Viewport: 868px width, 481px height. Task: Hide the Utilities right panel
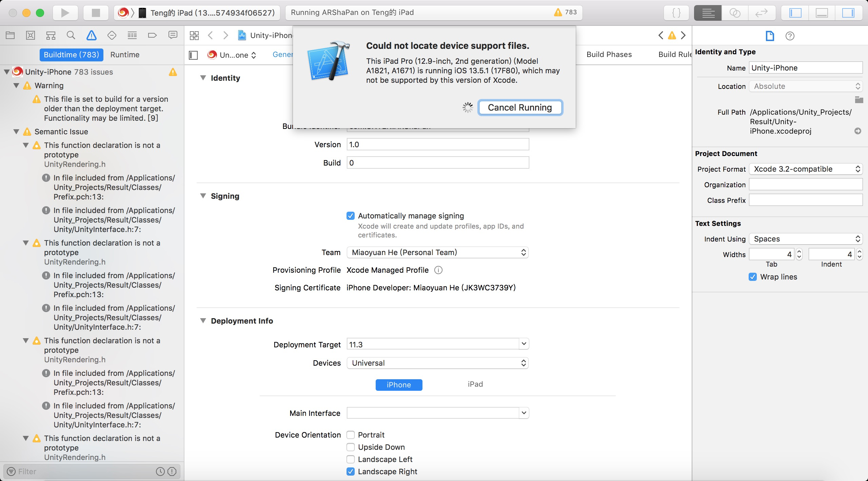848,13
